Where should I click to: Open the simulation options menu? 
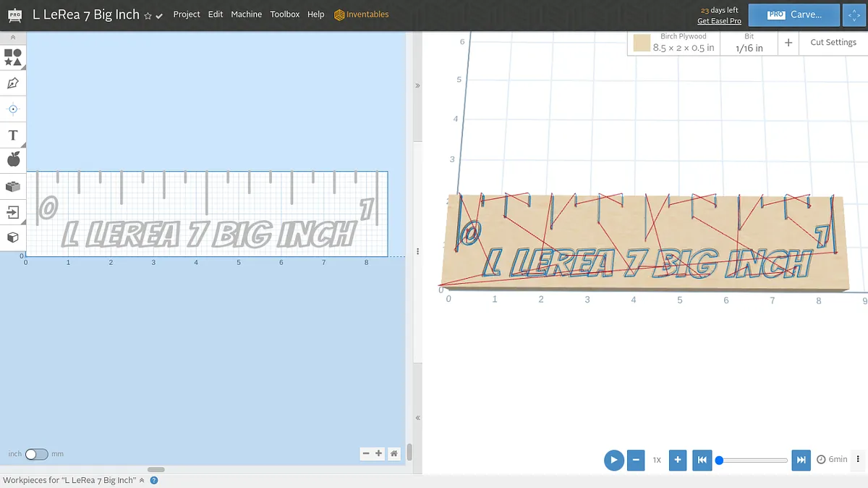pyautogui.click(x=858, y=459)
